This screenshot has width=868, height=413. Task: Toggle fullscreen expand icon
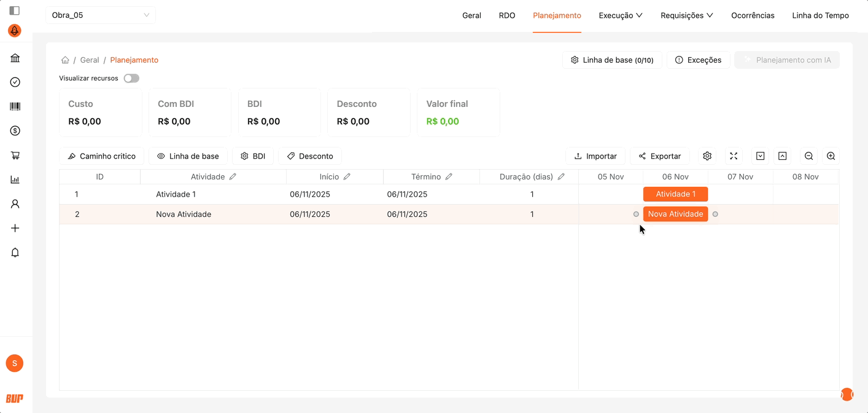[x=734, y=156]
